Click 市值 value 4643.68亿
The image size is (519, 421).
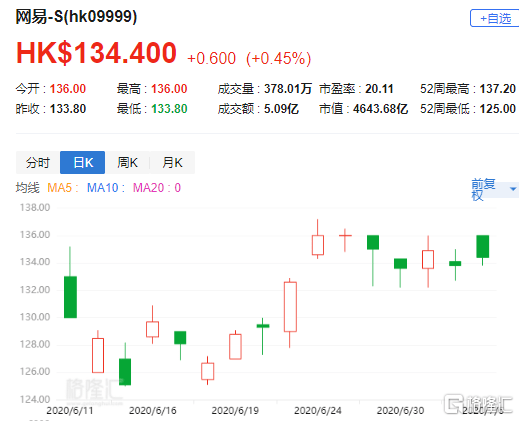380,109
